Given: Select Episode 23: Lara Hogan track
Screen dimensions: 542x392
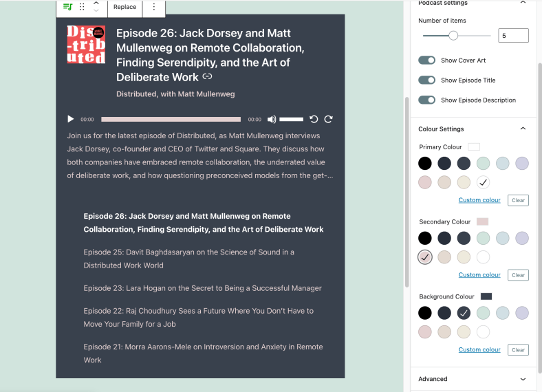Looking at the screenshot, I should pos(202,288).
